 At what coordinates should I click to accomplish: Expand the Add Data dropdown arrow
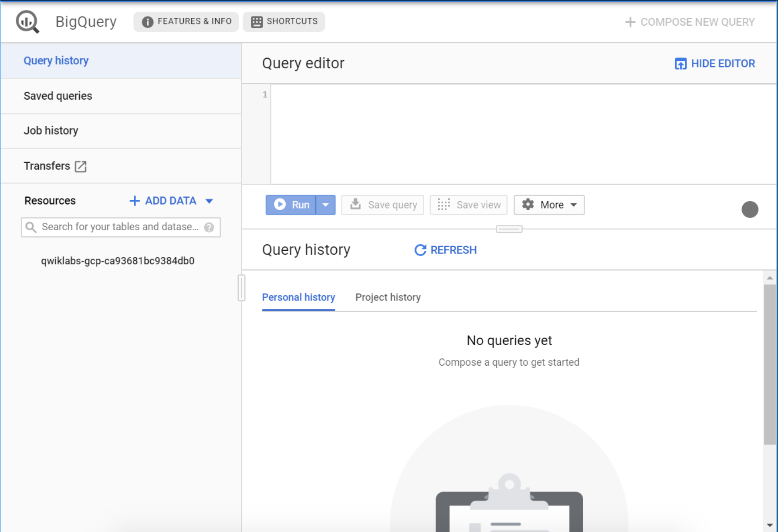tap(209, 201)
